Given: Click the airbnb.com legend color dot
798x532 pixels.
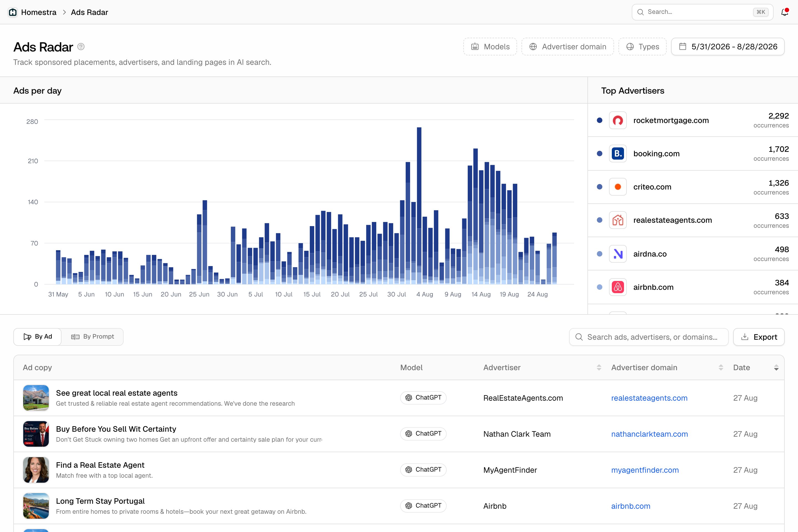Looking at the screenshot, I should tap(600, 287).
